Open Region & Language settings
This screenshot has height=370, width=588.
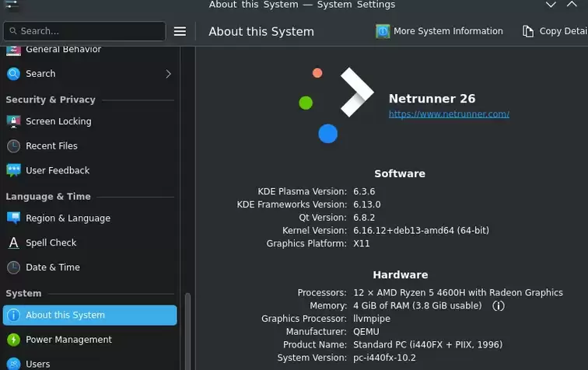point(89,218)
